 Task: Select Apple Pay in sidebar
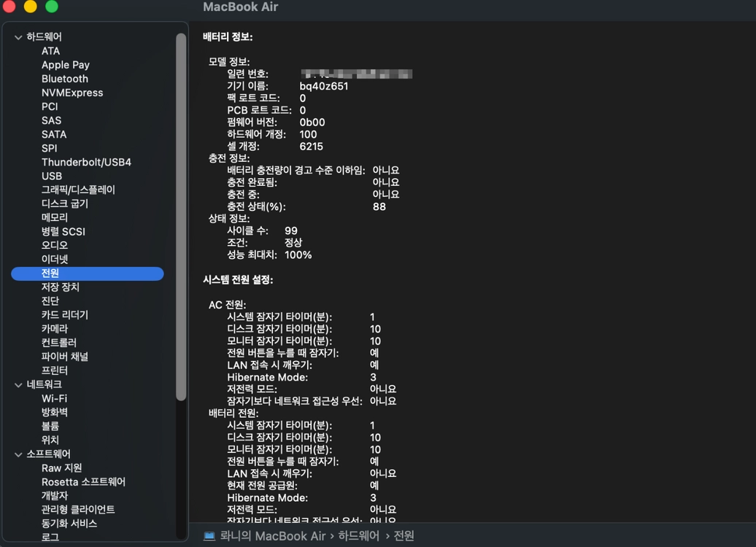pyautogui.click(x=66, y=65)
